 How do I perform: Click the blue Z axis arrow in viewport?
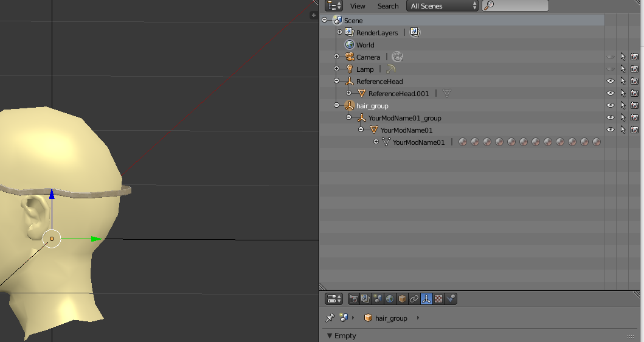click(52, 194)
